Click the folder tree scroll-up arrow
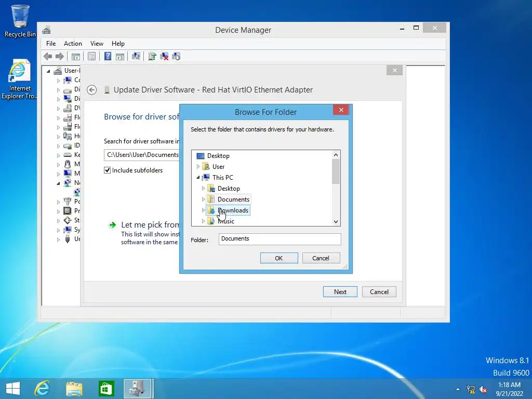532x399 pixels. 336,155
